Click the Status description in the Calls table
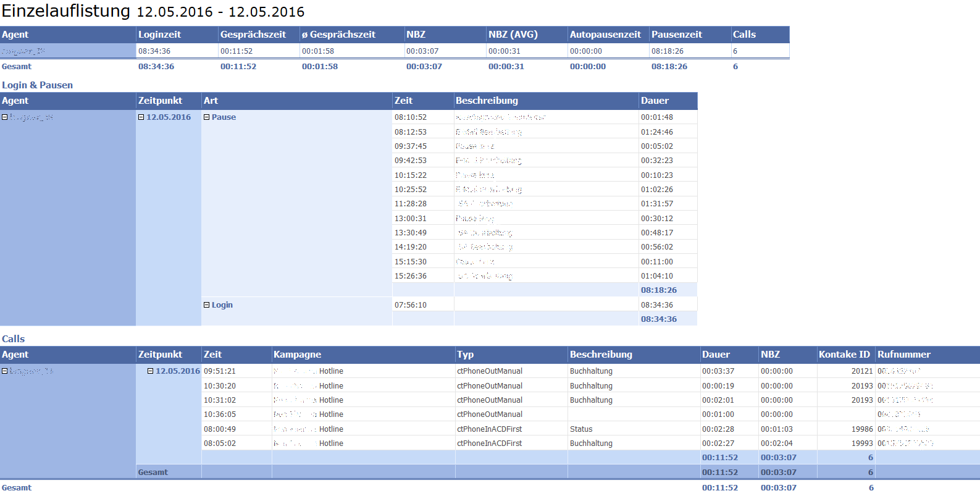 click(x=581, y=429)
